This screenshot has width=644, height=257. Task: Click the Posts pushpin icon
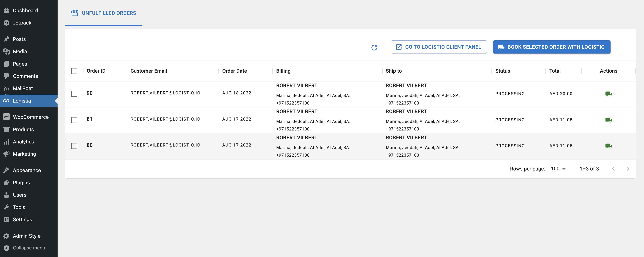point(6,39)
